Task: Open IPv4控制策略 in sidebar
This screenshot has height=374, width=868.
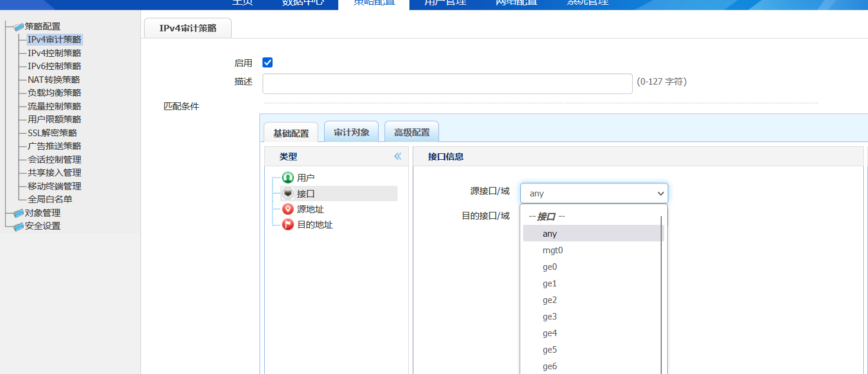Action: [55, 53]
